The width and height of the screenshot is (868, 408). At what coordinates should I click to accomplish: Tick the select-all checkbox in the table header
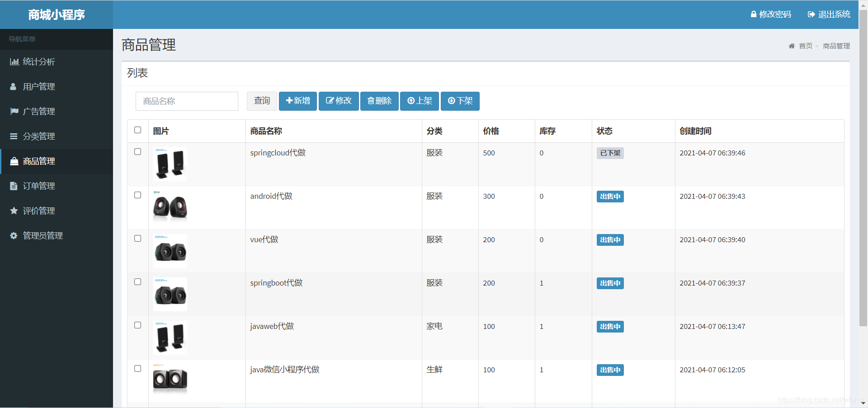point(138,130)
